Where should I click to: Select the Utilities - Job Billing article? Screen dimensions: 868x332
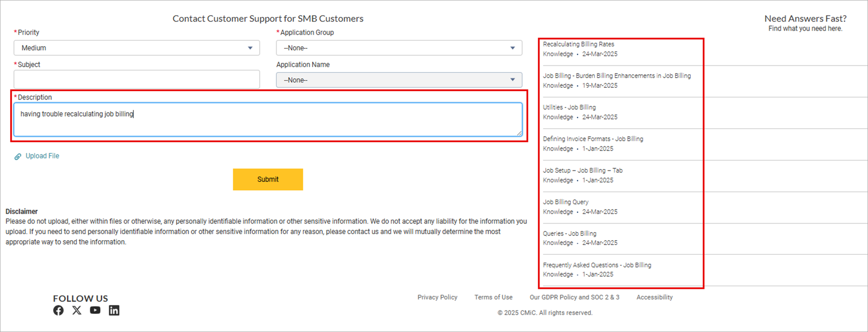[x=569, y=108]
